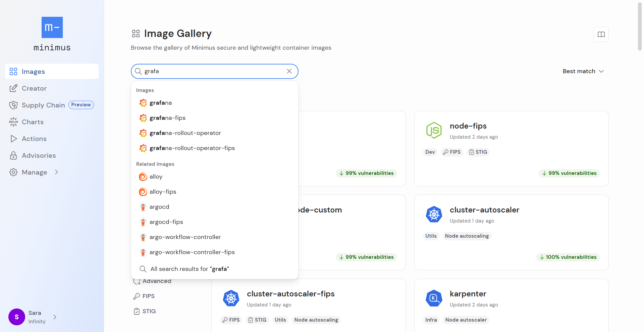Click the Minimus logo icon
The width and height of the screenshot is (644, 332).
coord(52,27)
